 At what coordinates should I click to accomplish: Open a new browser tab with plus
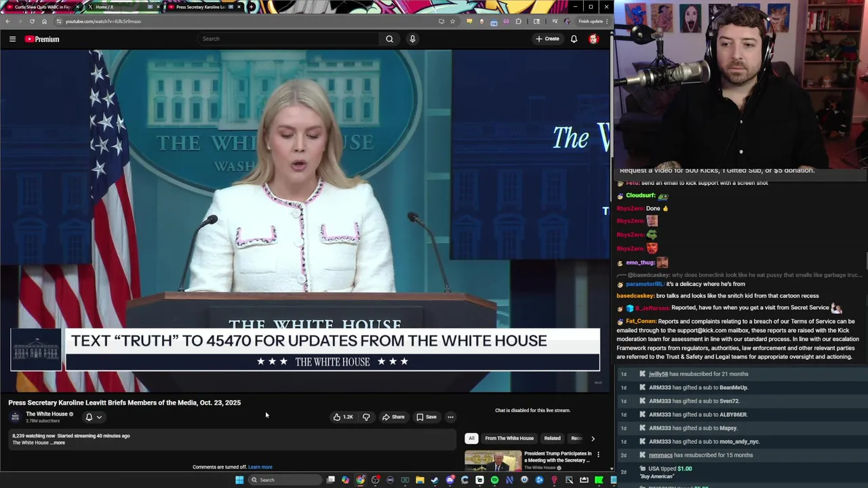tap(252, 7)
